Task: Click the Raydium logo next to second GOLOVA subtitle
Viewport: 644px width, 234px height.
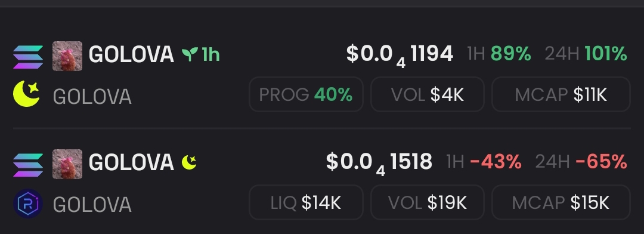Action: tap(28, 203)
